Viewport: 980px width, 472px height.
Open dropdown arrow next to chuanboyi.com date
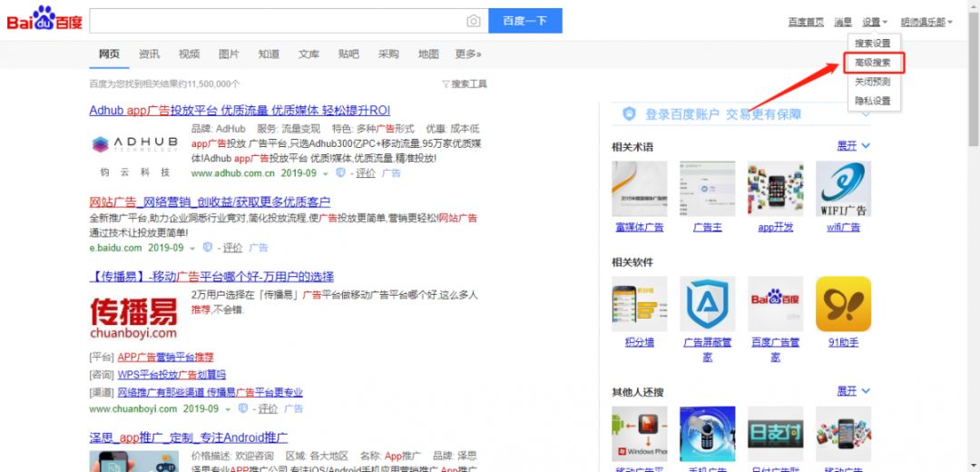click(x=228, y=409)
